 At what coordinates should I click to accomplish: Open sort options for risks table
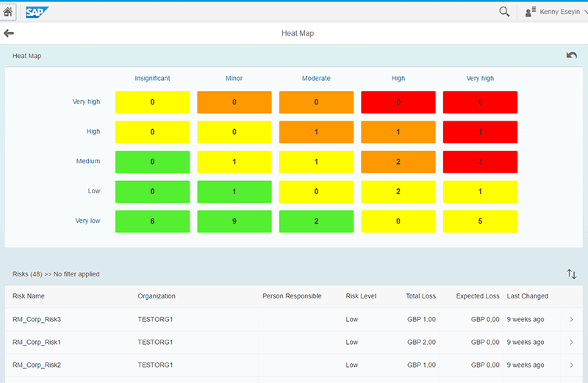tap(572, 274)
